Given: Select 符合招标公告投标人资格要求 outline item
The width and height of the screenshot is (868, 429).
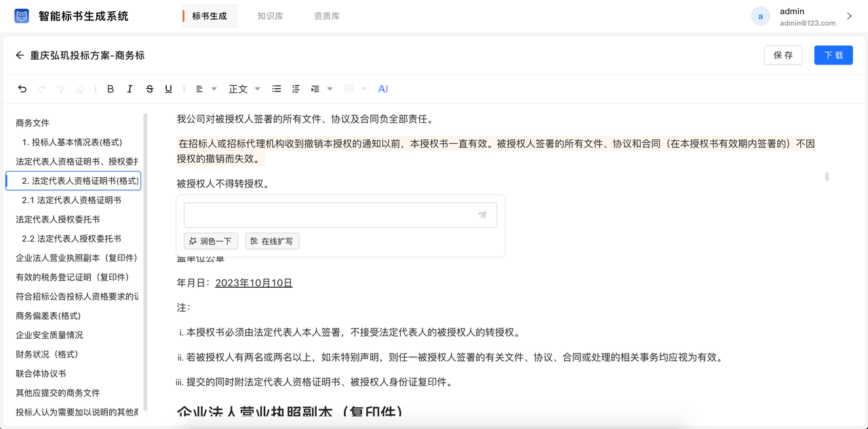Looking at the screenshot, I should pos(77,297).
